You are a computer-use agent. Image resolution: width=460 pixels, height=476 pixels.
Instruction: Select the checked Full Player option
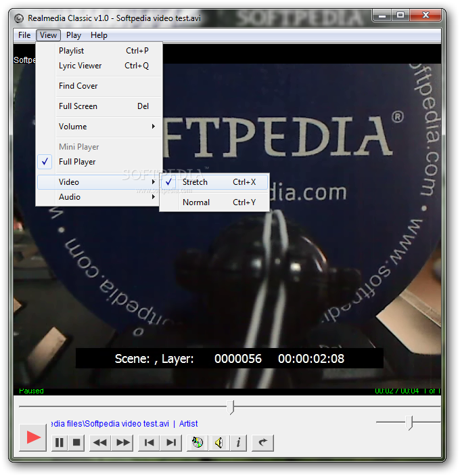tap(99, 162)
